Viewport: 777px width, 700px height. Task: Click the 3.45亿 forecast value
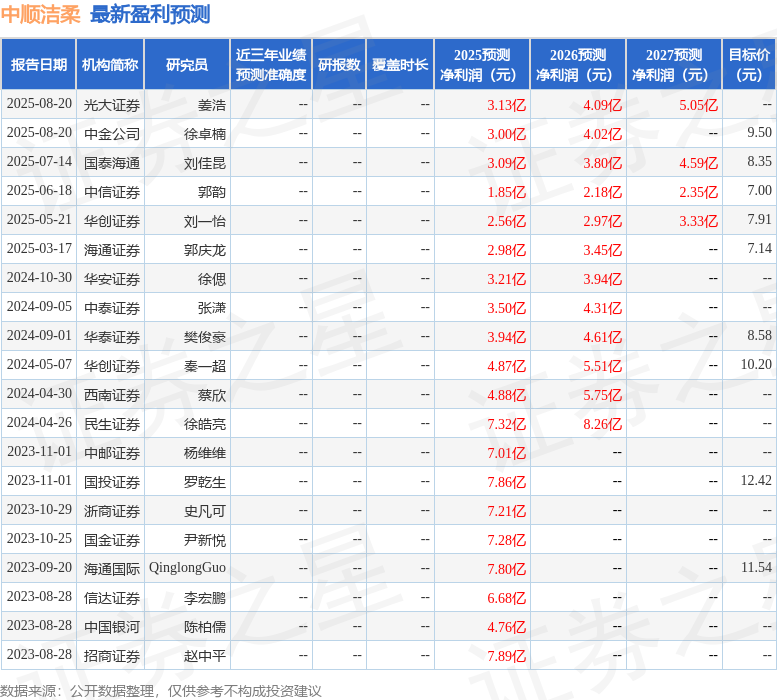[603, 250]
